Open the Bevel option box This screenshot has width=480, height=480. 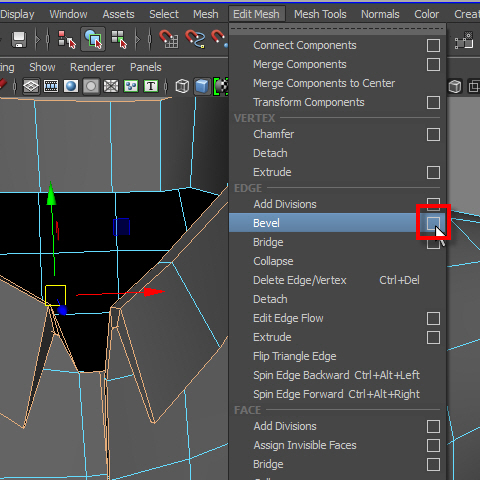[433, 223]
